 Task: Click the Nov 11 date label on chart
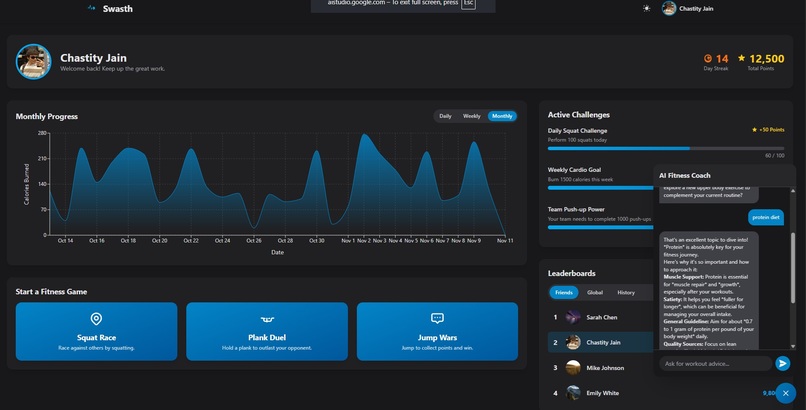click(x=505, y=240)
